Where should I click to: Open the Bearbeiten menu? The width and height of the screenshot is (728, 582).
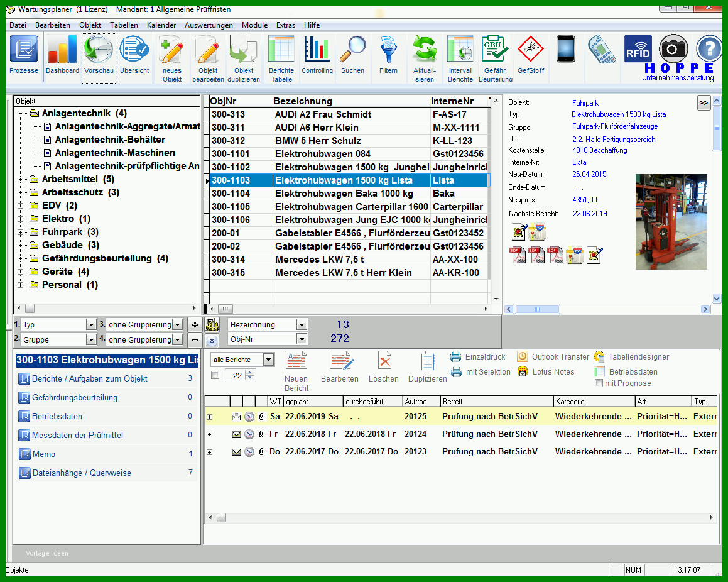pyautogui.click(x=53, y=25)
